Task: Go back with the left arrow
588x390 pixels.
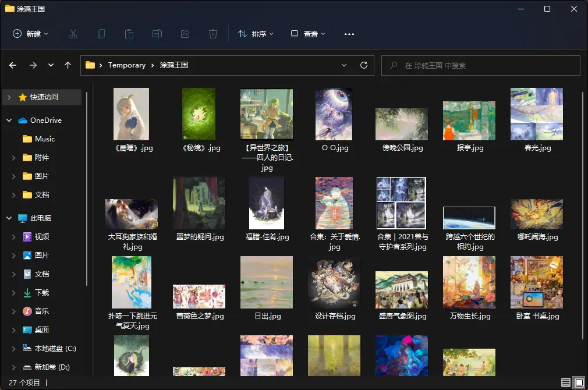Action: [13, 65]
